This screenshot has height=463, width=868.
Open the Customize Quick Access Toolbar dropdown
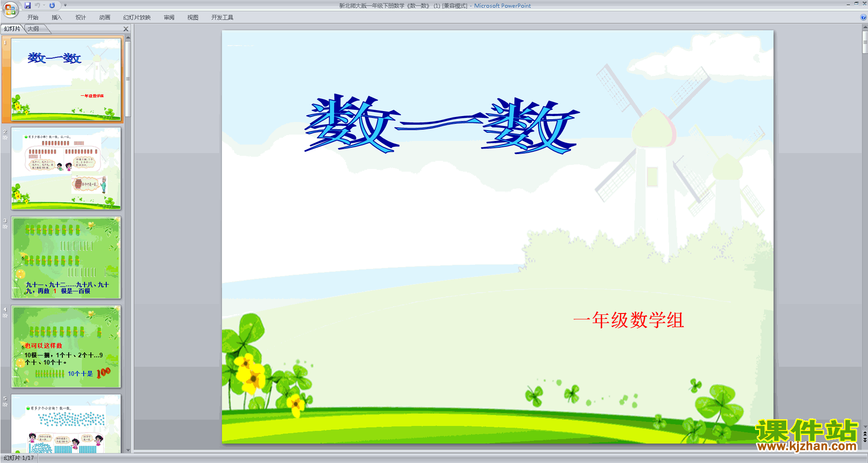click(65, 5)
